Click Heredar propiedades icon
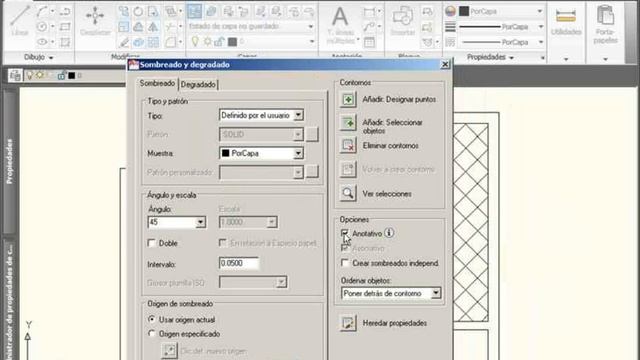The height and width of the screenshot is (360, 640). click(x=348, y=323)
